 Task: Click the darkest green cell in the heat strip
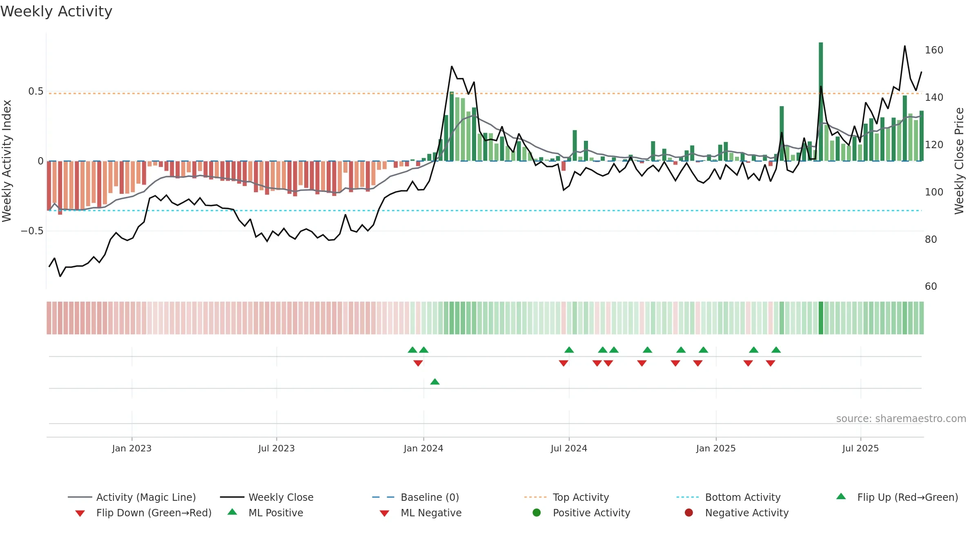tap(821, 318)
